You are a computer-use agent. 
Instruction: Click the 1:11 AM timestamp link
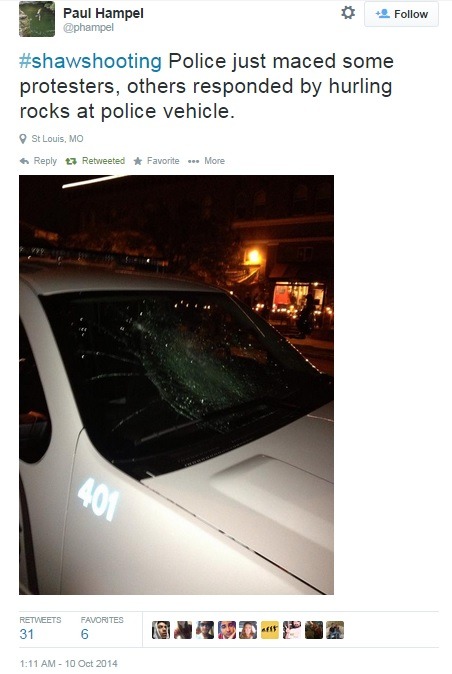[68, 663]
